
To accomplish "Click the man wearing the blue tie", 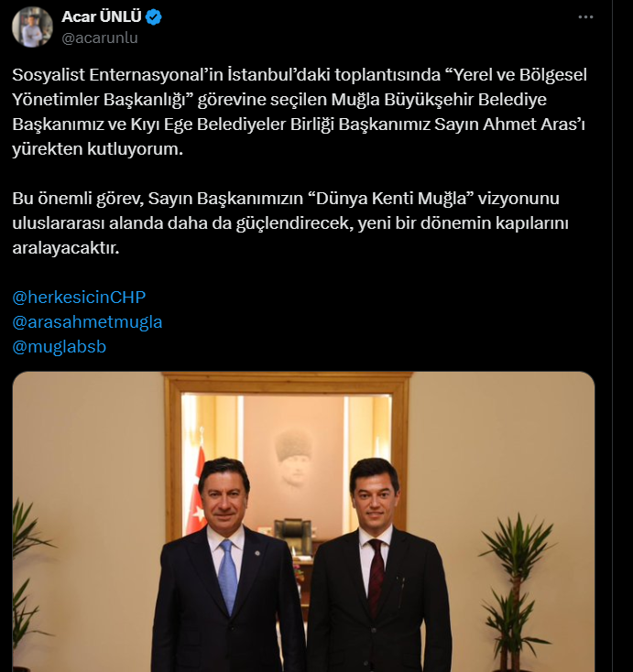I will tap(227, 566).
